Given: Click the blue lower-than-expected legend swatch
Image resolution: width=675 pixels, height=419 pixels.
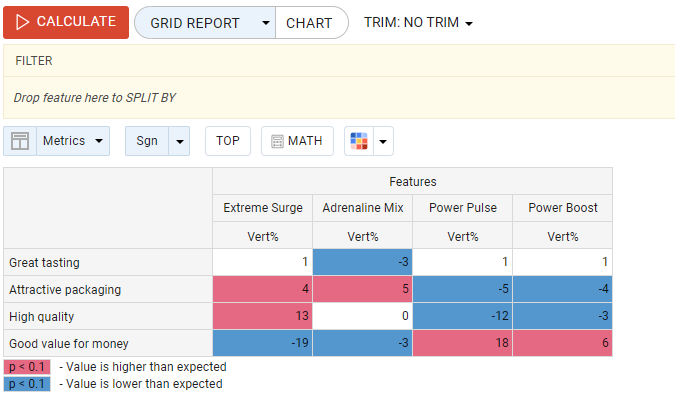Looking at the screenshot, I should (x=27, y=383).
